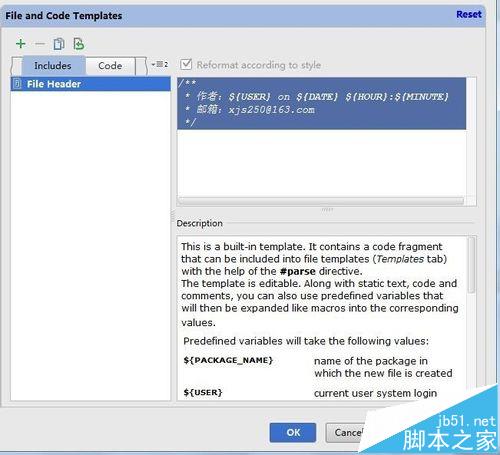
Task: Click the green plus create template icon
Action: click(x=21, y=44)
